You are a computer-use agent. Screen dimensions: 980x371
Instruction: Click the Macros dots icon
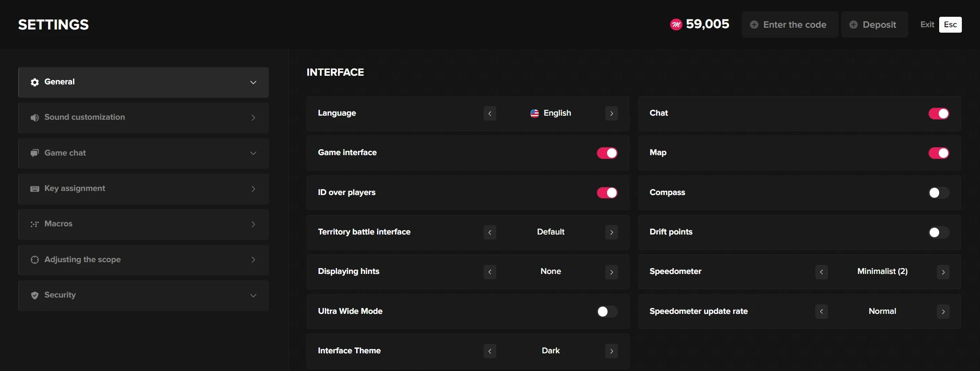coord(34,224)
